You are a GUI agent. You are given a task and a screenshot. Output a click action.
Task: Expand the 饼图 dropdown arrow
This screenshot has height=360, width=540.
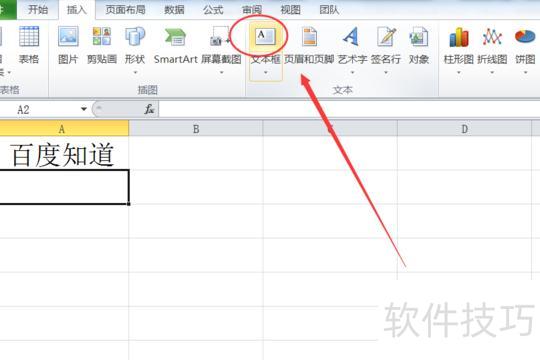click(x=526, y=72)
